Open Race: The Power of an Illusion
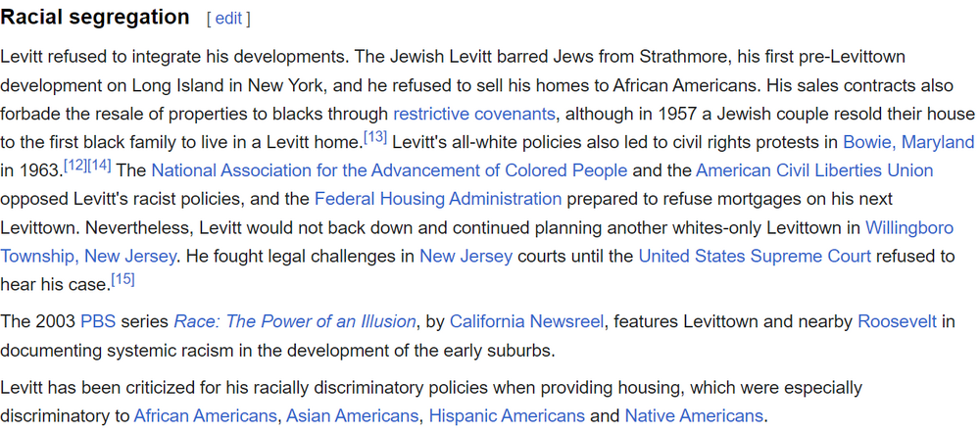 (x=295, y=321)
